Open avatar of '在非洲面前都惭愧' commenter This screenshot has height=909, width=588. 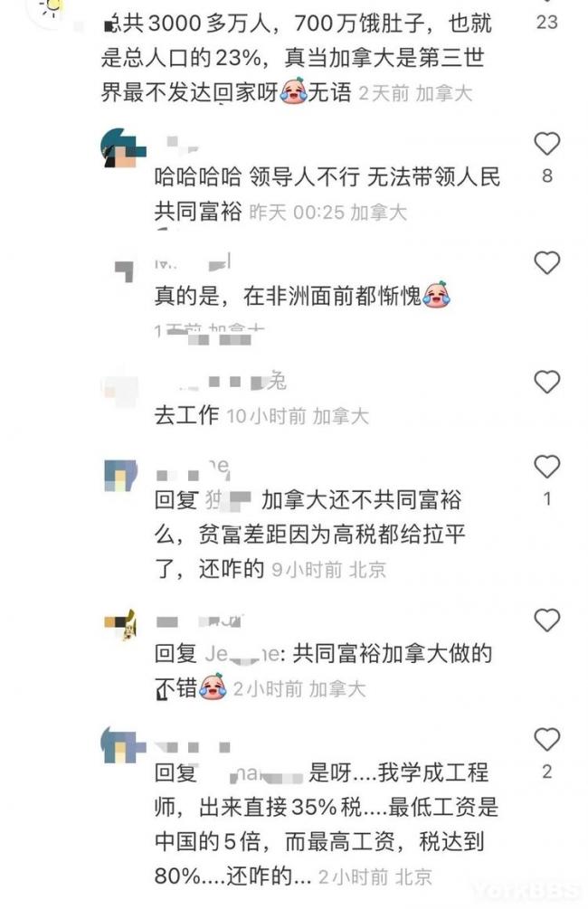tap(124, 270)
